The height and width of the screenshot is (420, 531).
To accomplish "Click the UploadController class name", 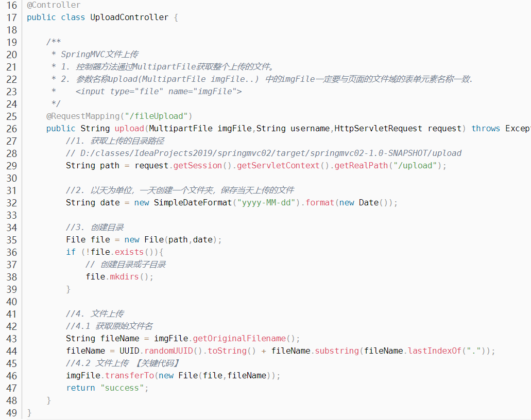I will tap(129, 17).
